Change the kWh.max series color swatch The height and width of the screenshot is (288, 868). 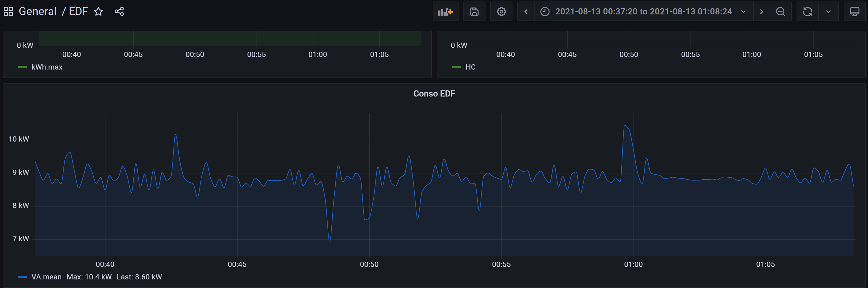[x=22, y=67]
